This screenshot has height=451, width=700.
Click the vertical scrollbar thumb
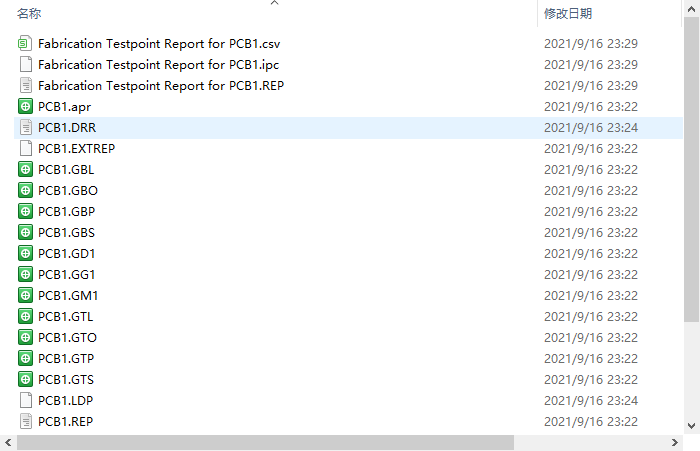691,169
